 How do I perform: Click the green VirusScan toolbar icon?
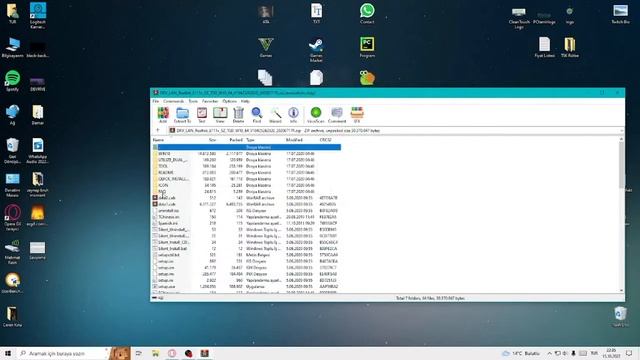(316, 114)
